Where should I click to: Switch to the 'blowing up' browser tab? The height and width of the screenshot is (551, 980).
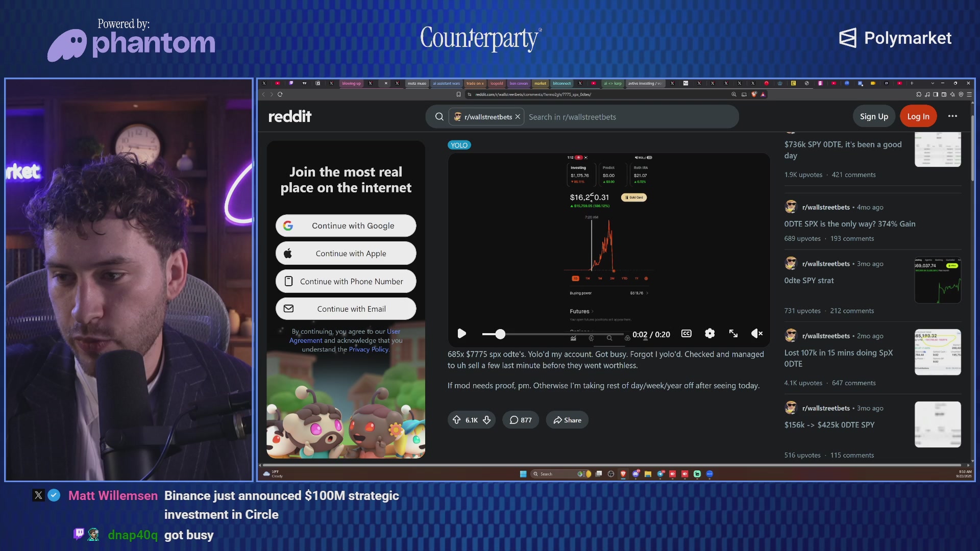click(x=351, y=83)
